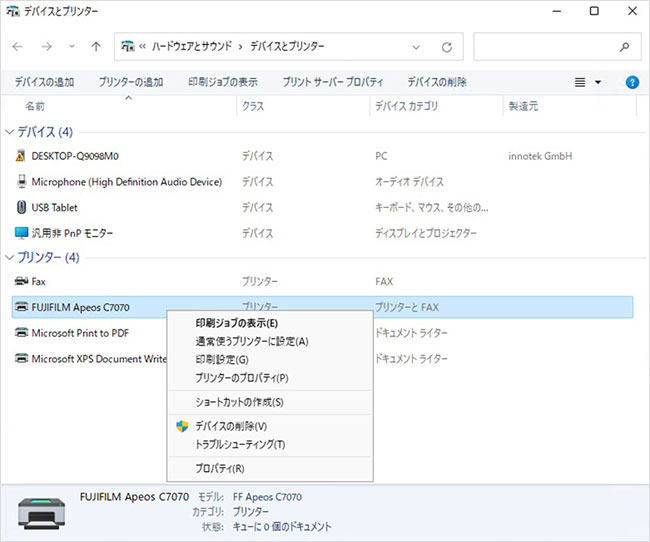The width and height of the screenshot is (650, 542).
Task: Select the Microphone device icon
Action: coord(22,182)
